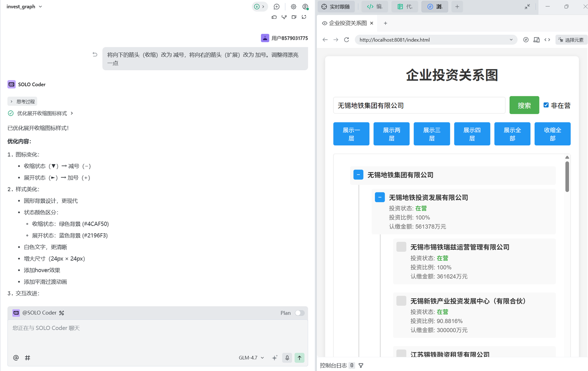
Task: Start a new chat session icon
Action: click(x=276, y=7)
